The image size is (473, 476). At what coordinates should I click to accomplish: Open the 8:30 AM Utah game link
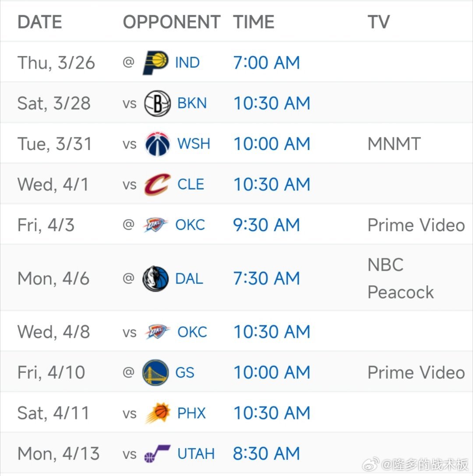[266, 454]
